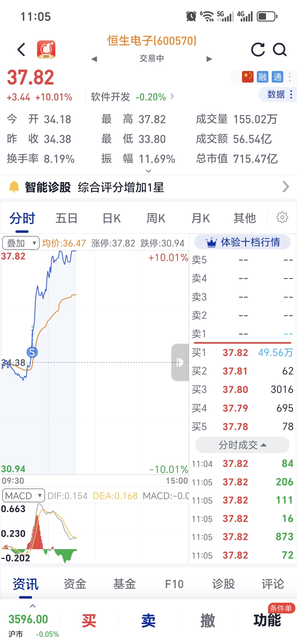Tap the battery status icon
The height and width of the screenshot is (644, 297).
(267, 17)
